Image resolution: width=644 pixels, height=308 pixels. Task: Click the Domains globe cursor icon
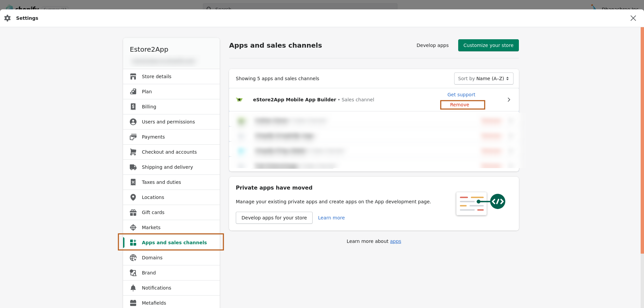click(x=133, y=258)
